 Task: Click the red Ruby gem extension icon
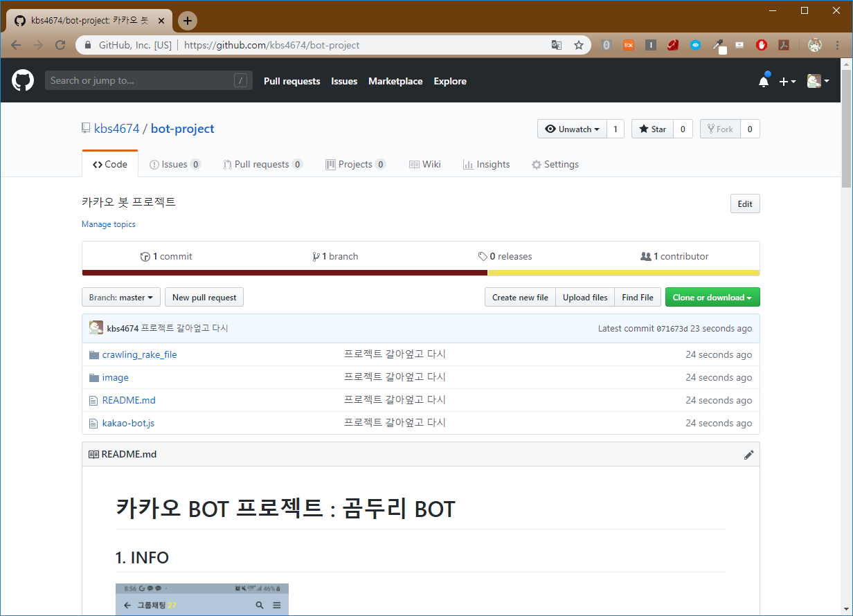point(672,45)
